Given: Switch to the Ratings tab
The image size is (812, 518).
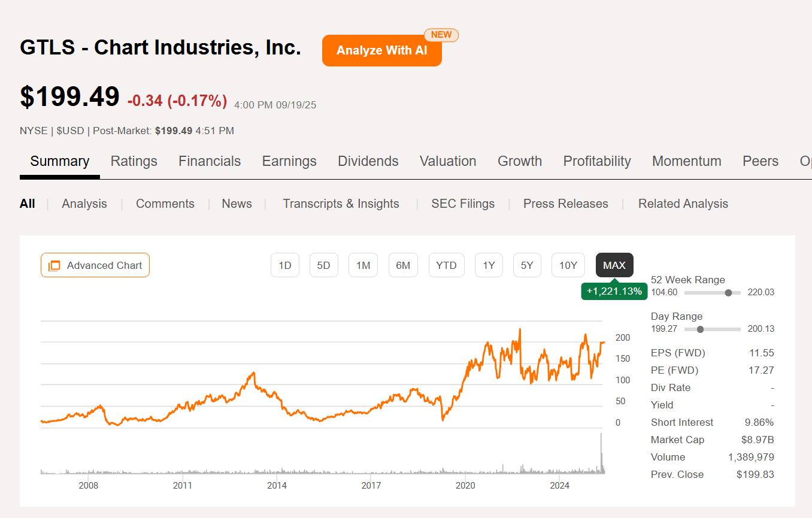Looking at the screenshot, I should (134, 161).
